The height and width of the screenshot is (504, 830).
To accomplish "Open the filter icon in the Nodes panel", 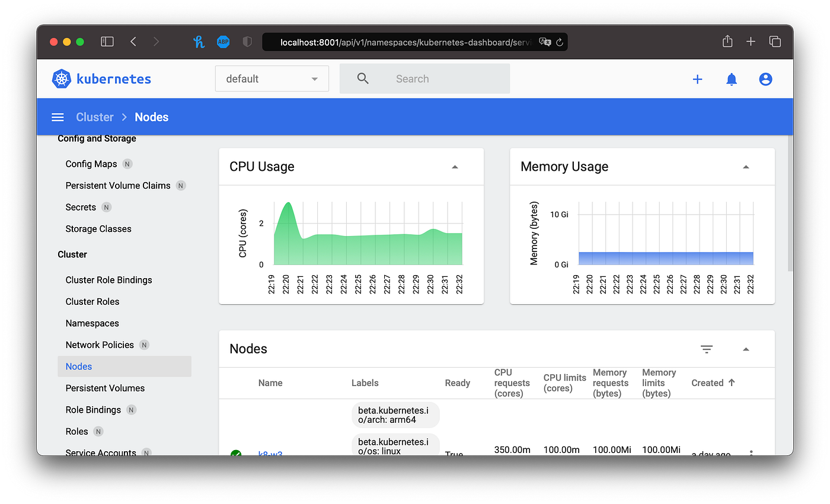I will click(707, 349).
